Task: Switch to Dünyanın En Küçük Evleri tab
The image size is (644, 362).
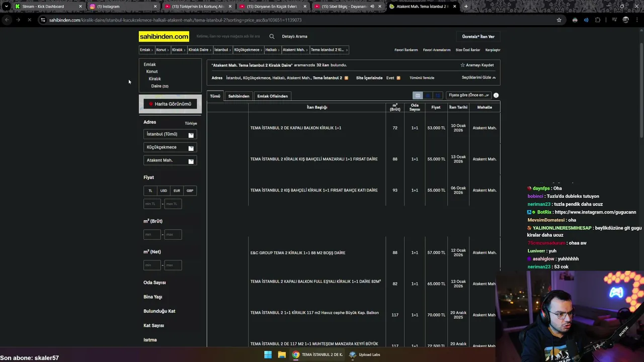Action: pyautogui.click(x=272, y=7)
